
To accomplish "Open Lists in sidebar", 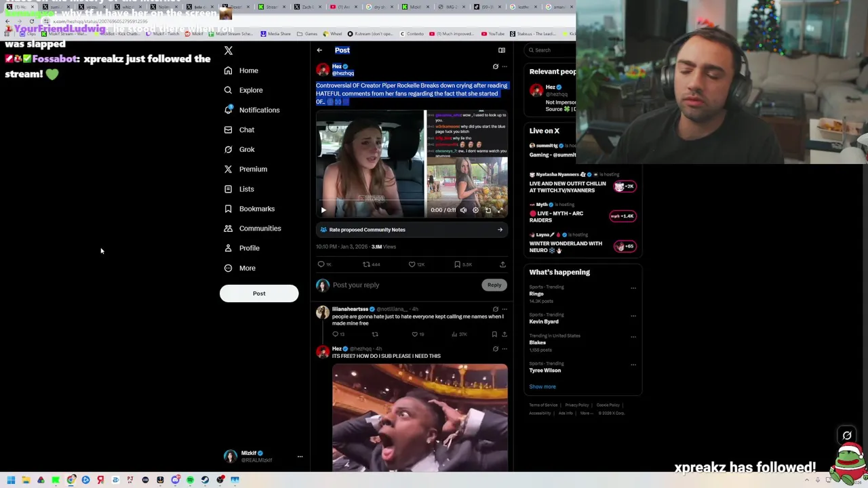I will [x=239, y=189].
